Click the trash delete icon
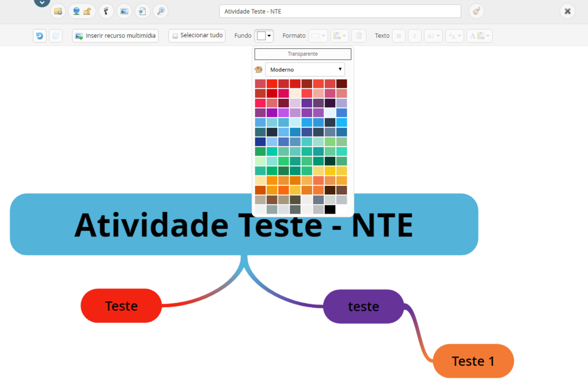 (359, 36)
